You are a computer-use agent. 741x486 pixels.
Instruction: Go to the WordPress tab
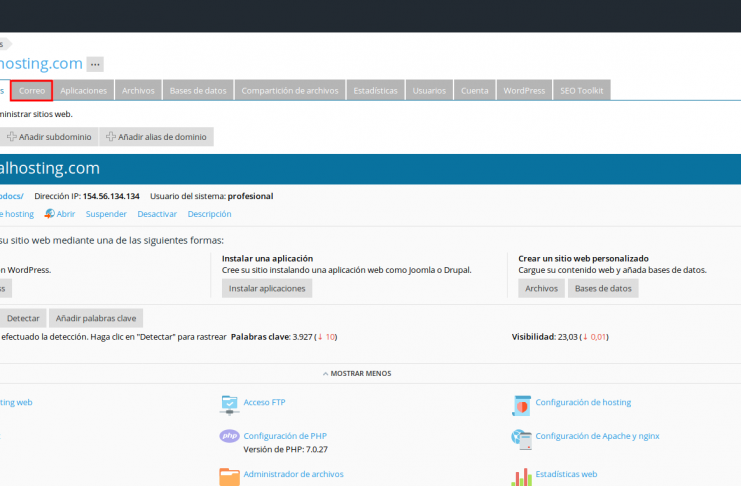[x=524, y=91]
